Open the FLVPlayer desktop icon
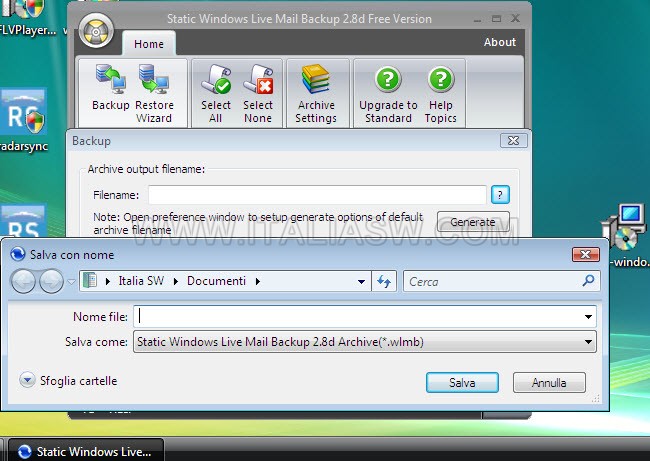Viewport: 650px width, 461px height. [x=26, y=19]
